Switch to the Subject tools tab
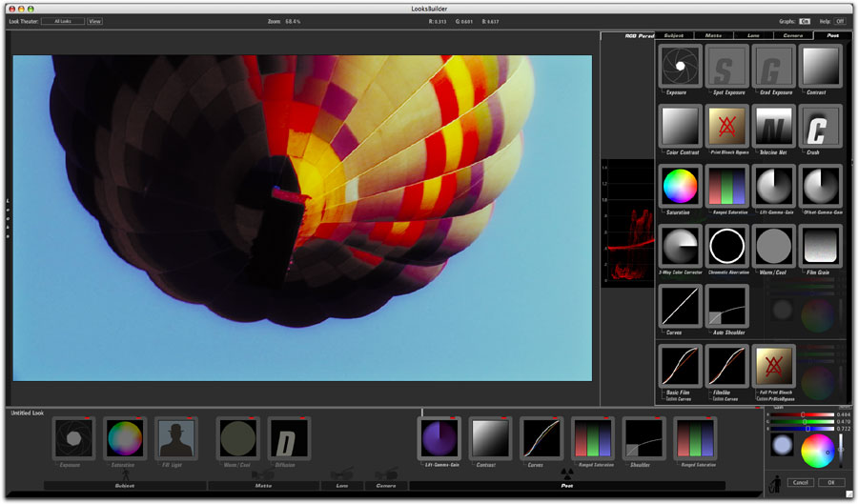The height and width of the screenshot is (504, 858). tap(674, 35)
